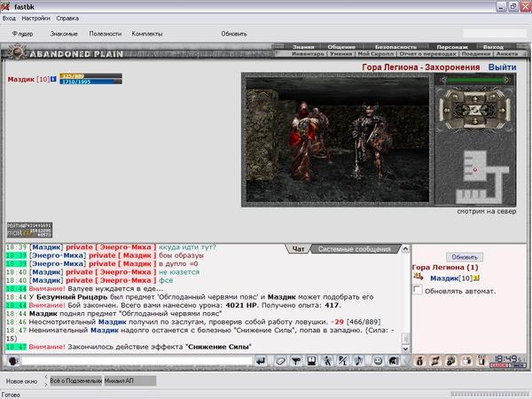Viewport: 532px width, 399px height.
Task: Click the yellow HP bar 323/889
Action: coord(91,75)
